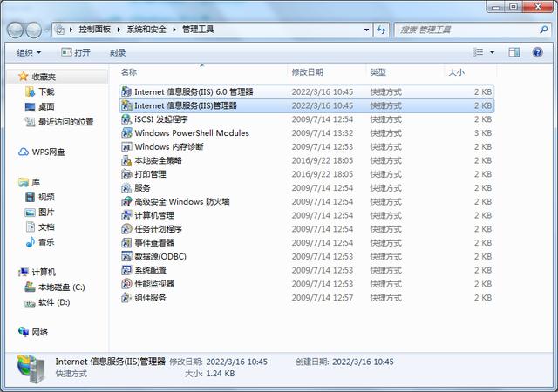Image resolution: width=558 pixels, height=392 pixels.
Task: Click 管理工具 in the address breadcrumb
Action: (198, 30)
